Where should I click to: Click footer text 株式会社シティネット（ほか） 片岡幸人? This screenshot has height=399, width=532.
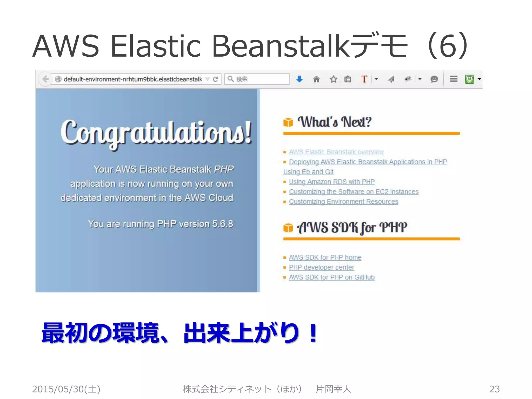[x=267, y=389]
